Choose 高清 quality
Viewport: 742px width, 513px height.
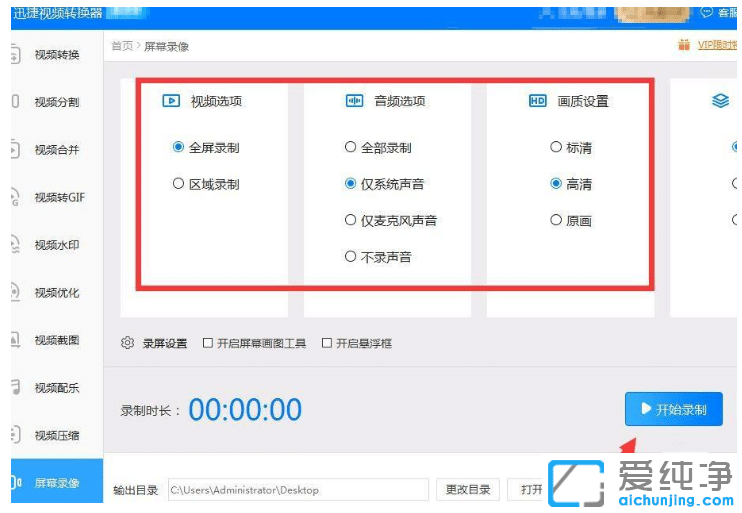pyautogui.click(x=571, y=184)
